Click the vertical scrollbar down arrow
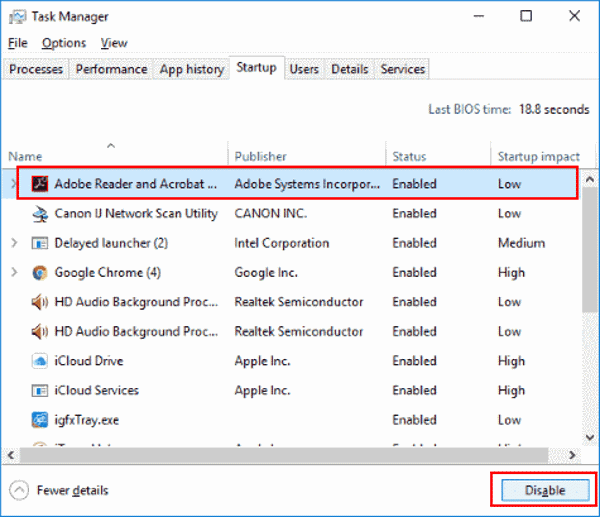600x517 pixels. click(590, 437)
